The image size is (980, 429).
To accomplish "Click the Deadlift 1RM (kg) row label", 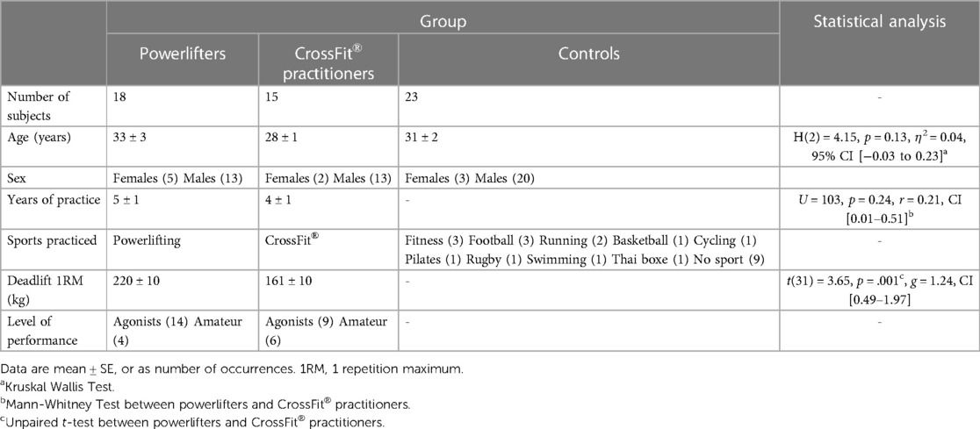I will [x=37, y=289].
